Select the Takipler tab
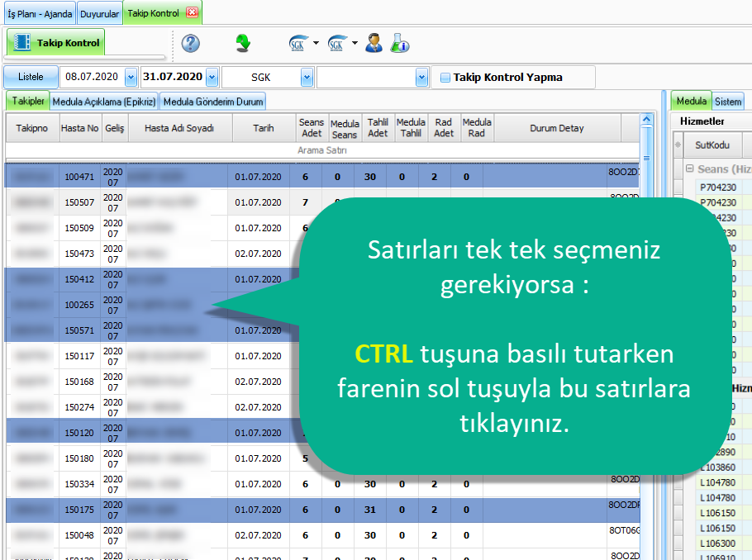The height and width of the screenshot is (560, 752). pos(28,101)
